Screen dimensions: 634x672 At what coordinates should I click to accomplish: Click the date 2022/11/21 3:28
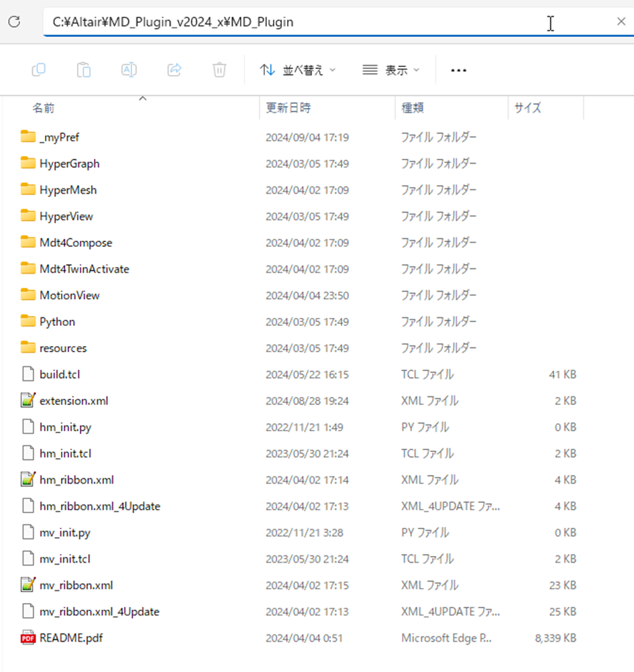[x=305, y=533]
